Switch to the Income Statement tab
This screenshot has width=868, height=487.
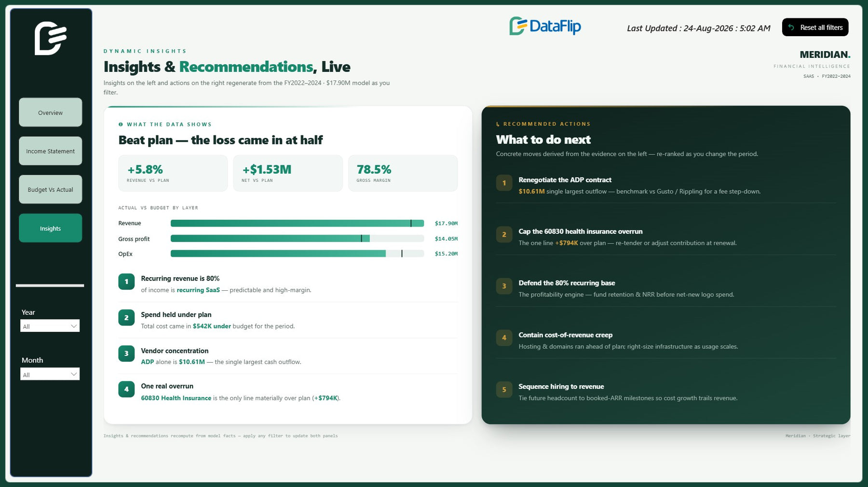(x=50, y=151)
